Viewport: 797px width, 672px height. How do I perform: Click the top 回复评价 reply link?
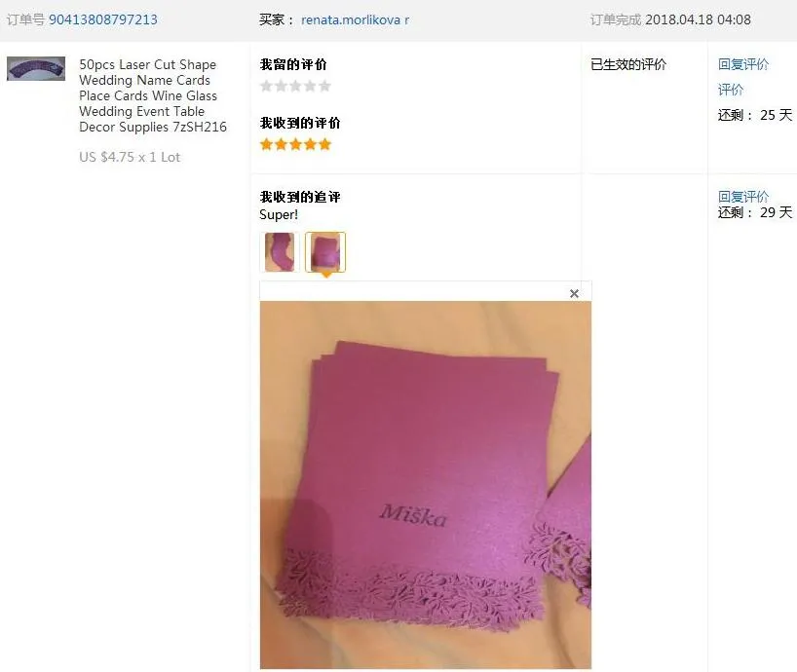[743, 64]
